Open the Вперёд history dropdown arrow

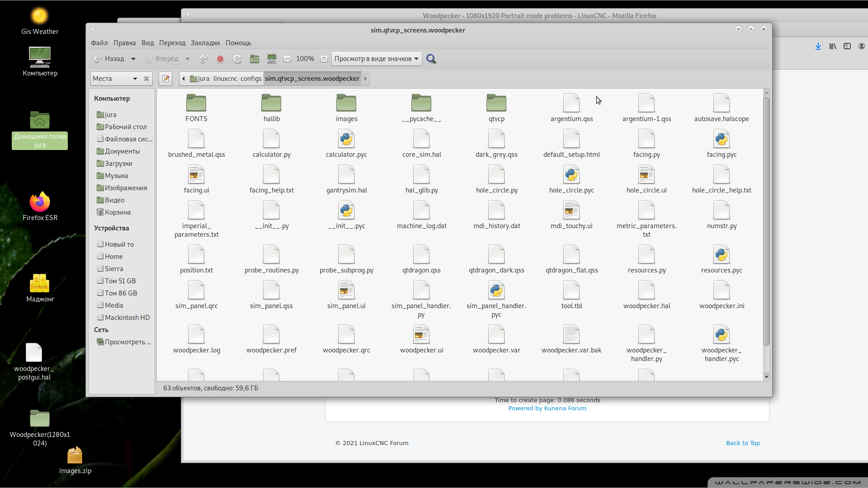pos(188,59)
